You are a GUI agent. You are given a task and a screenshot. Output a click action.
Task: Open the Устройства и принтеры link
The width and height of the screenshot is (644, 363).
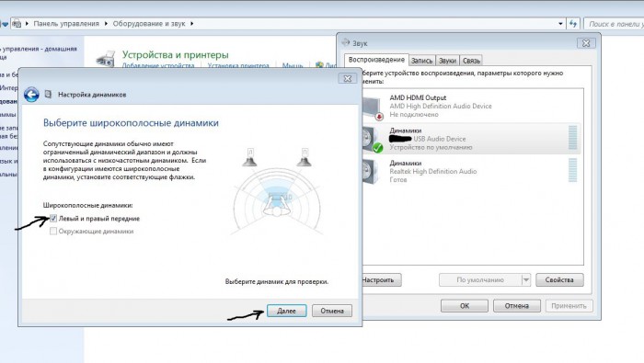point(176,54)
